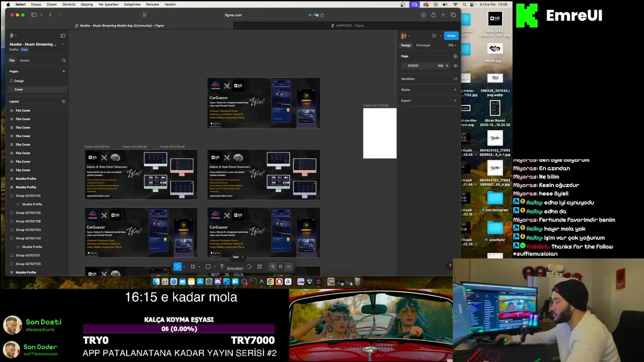Switch to Draw mode in toolbar
644x362 pixels.
coord(273,266)
